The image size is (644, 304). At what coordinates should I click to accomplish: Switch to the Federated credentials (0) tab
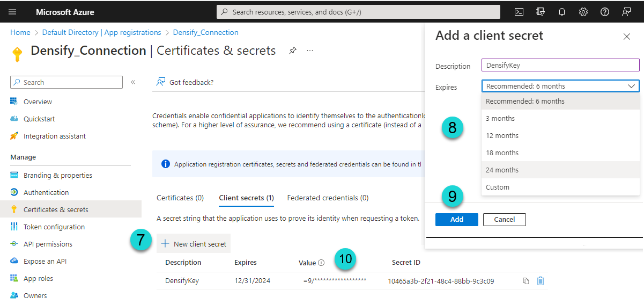pos(328,198)
